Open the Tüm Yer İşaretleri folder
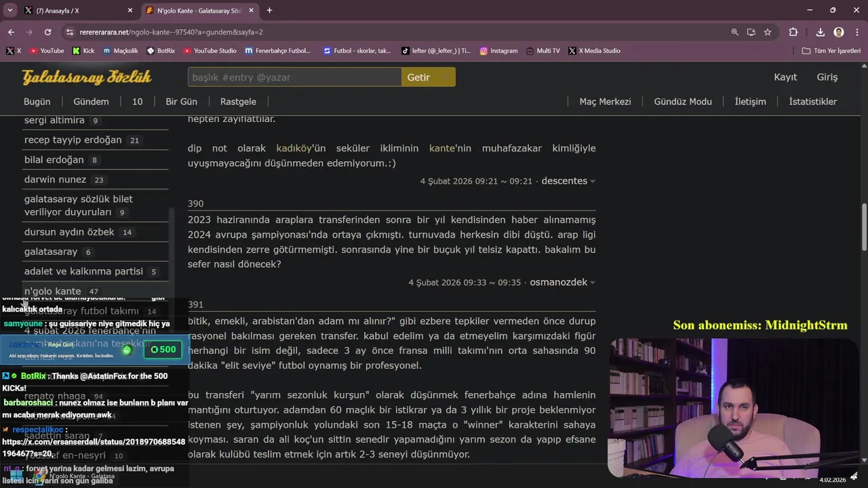 (831, 51)
